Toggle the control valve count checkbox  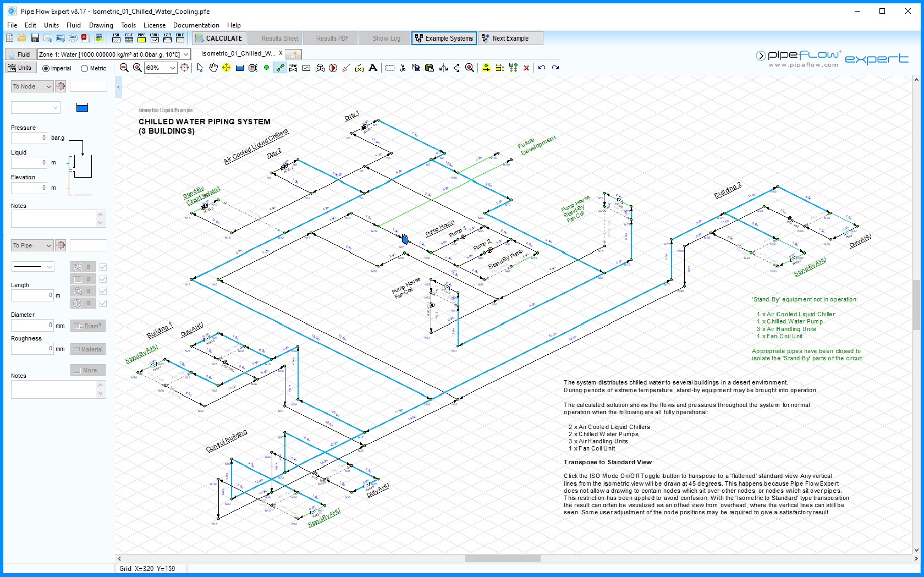(x=103, y=291)
